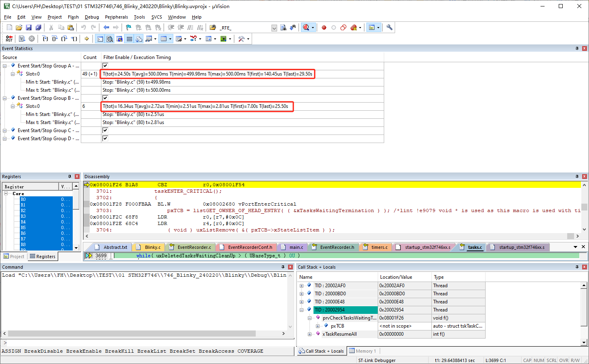The width and height of the screenshot is (589, 364).
Task: Toggle Event Start/Stop Group B filter checkbox
Action: [x=105, y=98]
